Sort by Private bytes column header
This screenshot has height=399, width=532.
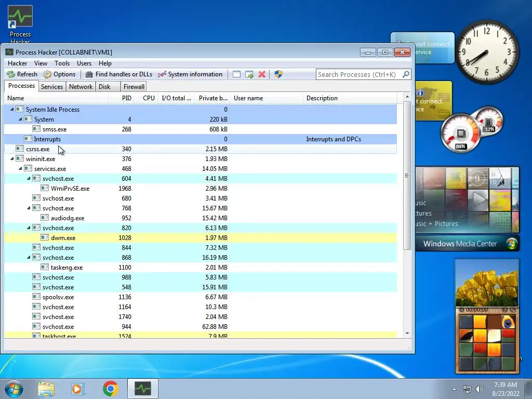pyautogui.click(x=212, y=98)
